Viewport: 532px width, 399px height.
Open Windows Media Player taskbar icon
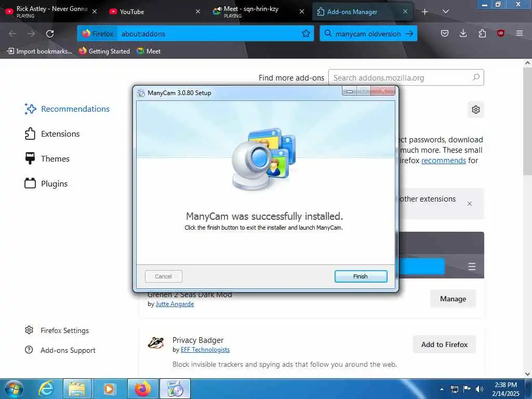coord(109,389)
